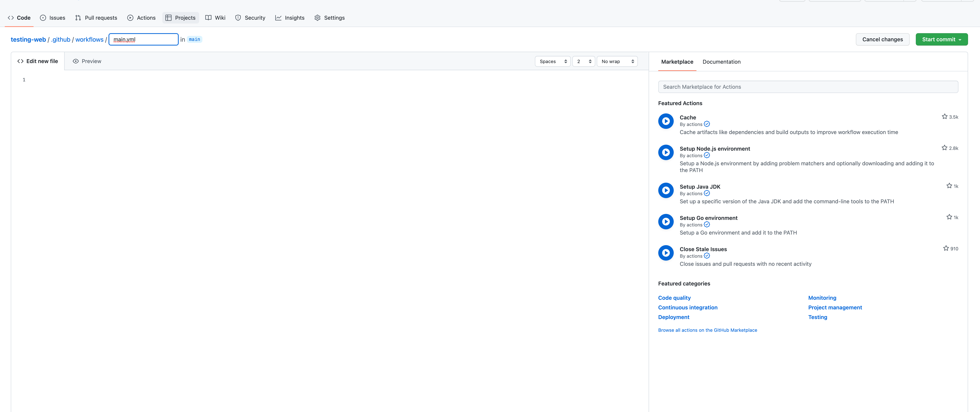
Task: Open Setup Node.js environment action title
Action: 715,149
